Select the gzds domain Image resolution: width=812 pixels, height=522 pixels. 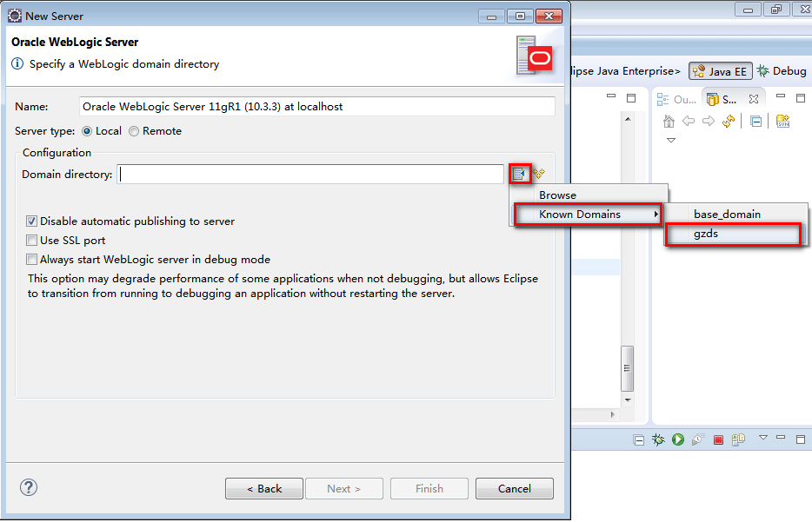point(733,234)
